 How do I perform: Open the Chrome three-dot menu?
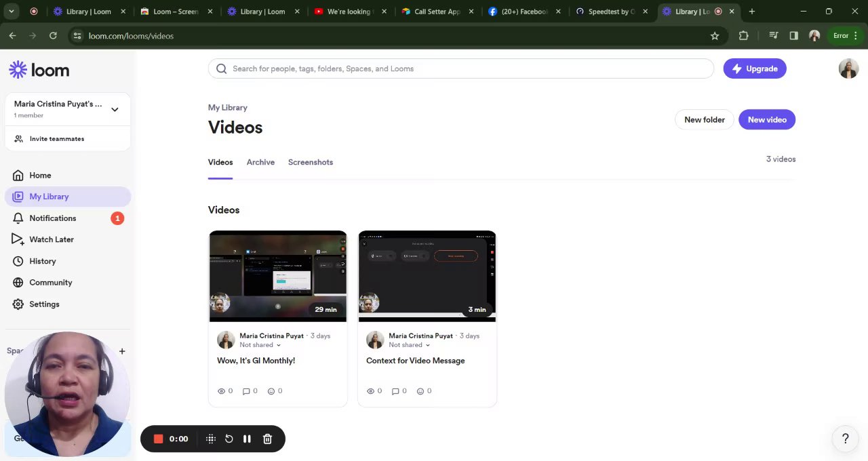coord(856,36)
